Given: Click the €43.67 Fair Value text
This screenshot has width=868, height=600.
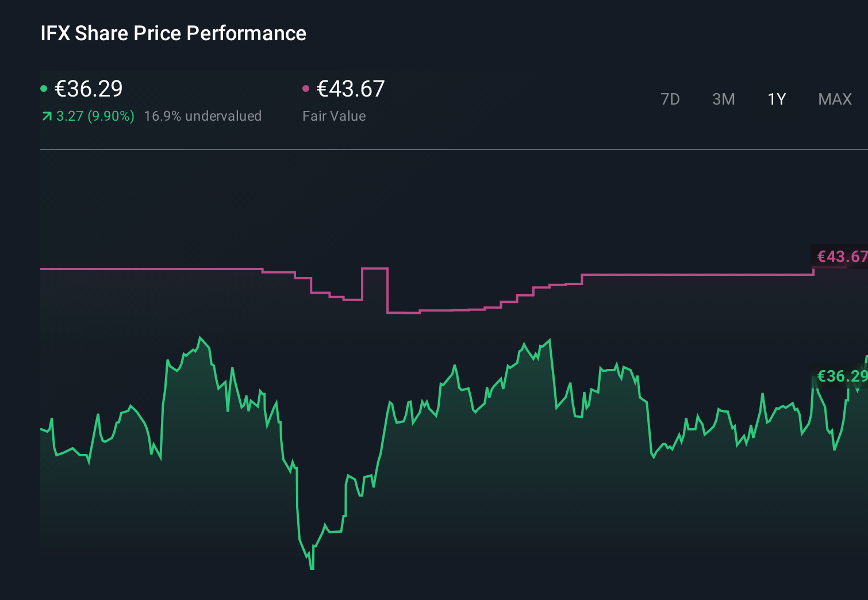Looking at the screenshot, I should (351, 89).
